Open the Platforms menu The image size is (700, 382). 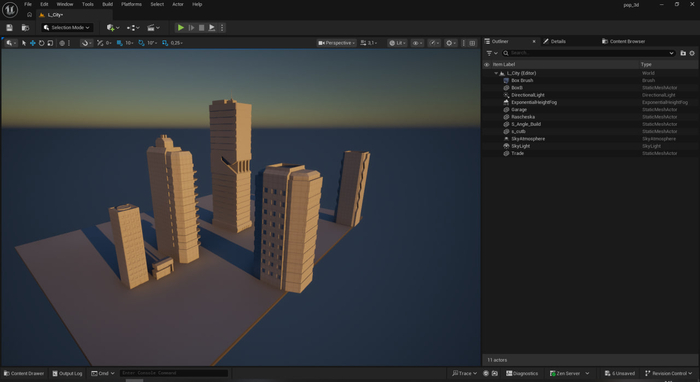coord(131,4)
